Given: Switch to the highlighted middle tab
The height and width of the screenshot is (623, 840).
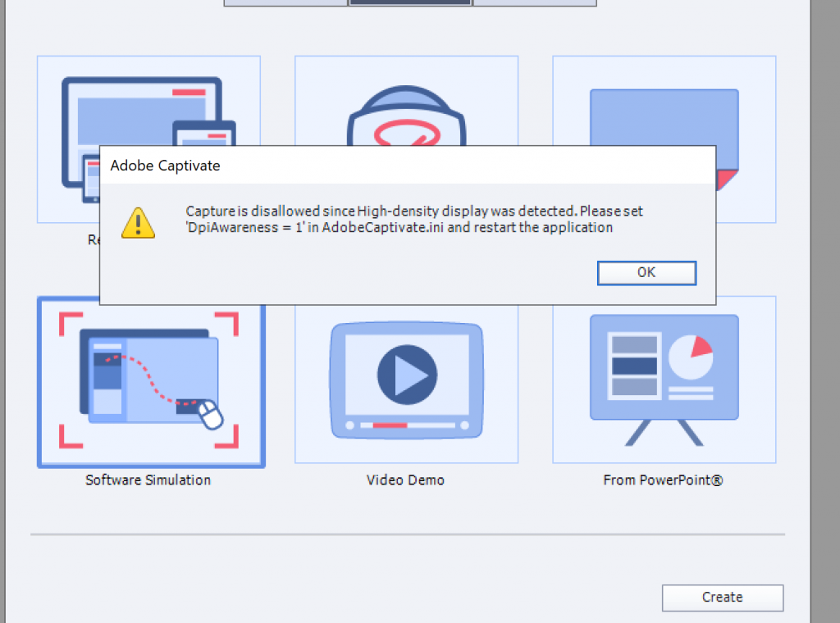Looking at the screenshot, I should coord(409,2).
